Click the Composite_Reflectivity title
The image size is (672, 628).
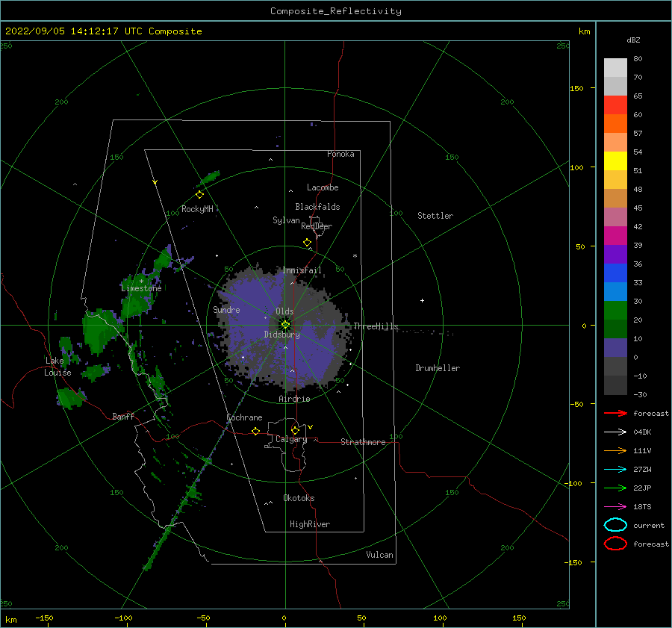pos(336,11)
